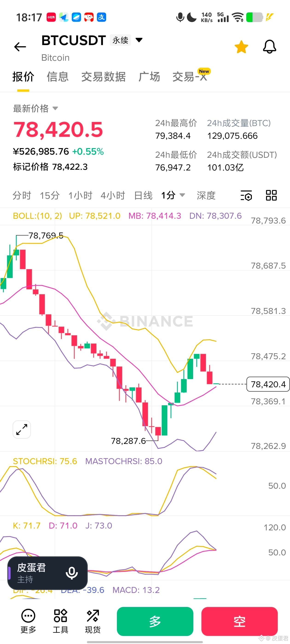
Task: Open price alert bell icon
Action: 270,47
